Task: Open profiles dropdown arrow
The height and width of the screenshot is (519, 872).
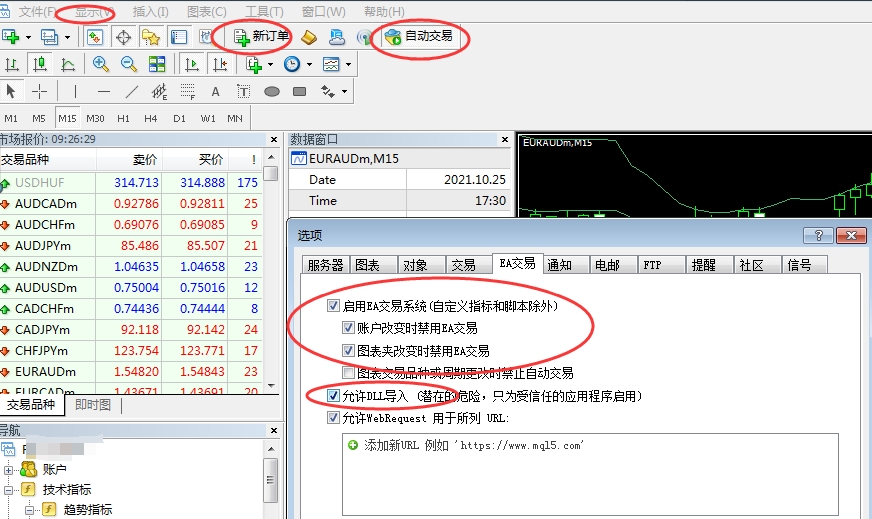Action: coord(67,37)
